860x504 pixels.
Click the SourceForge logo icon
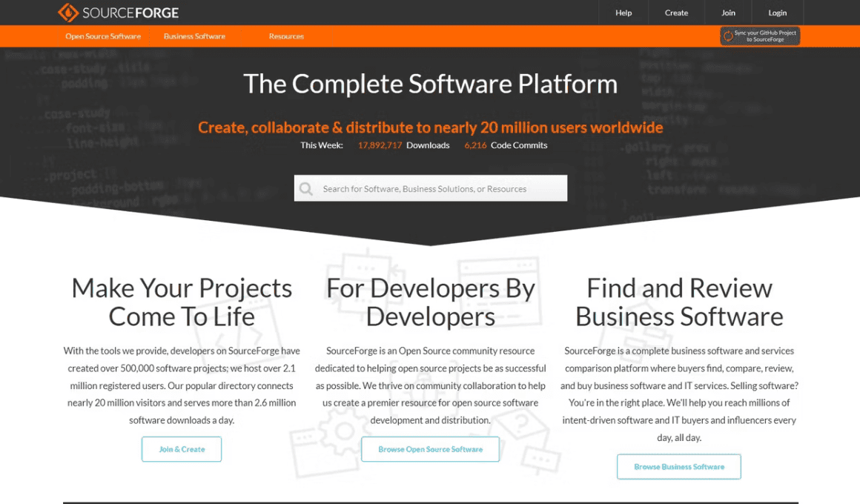coord(68,12)
